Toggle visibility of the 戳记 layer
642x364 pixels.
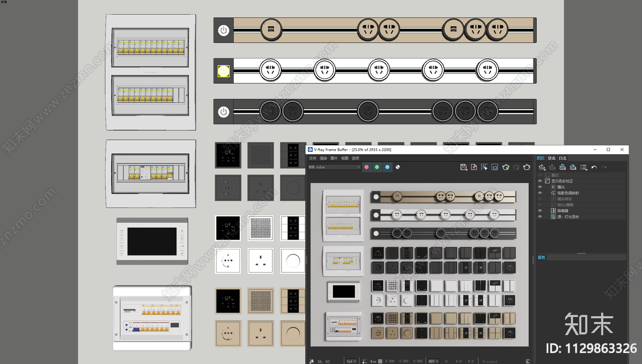(540, 175)
